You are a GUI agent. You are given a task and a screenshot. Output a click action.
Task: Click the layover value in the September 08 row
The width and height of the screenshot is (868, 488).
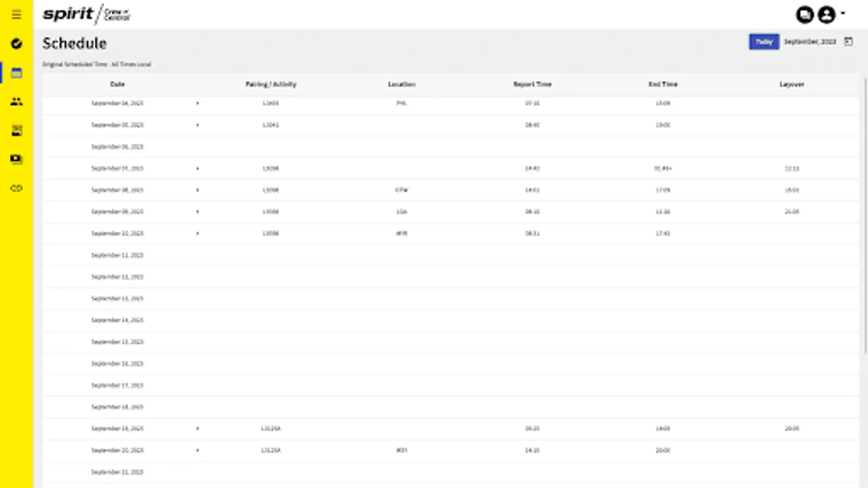792,190
